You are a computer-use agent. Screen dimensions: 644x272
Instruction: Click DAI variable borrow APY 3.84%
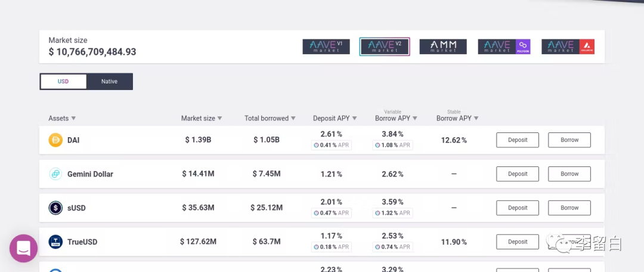click(x=392, y=134)
